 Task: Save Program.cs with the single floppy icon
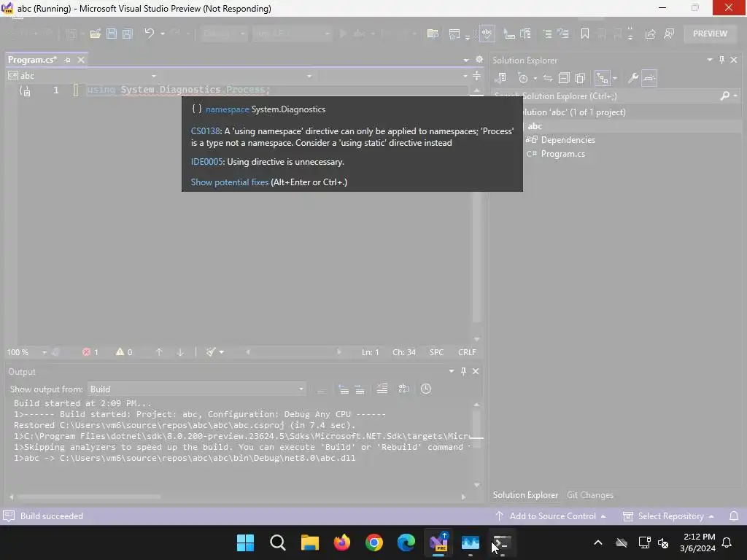[112, 34]
